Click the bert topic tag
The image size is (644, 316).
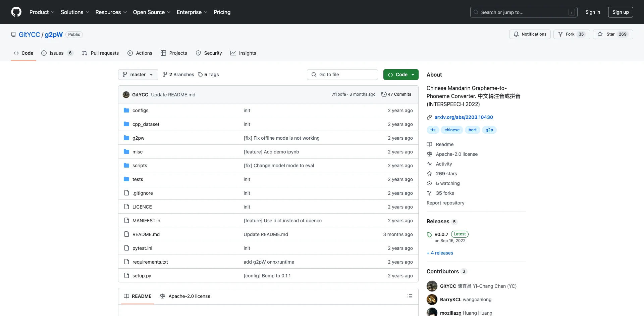[473, 130]
